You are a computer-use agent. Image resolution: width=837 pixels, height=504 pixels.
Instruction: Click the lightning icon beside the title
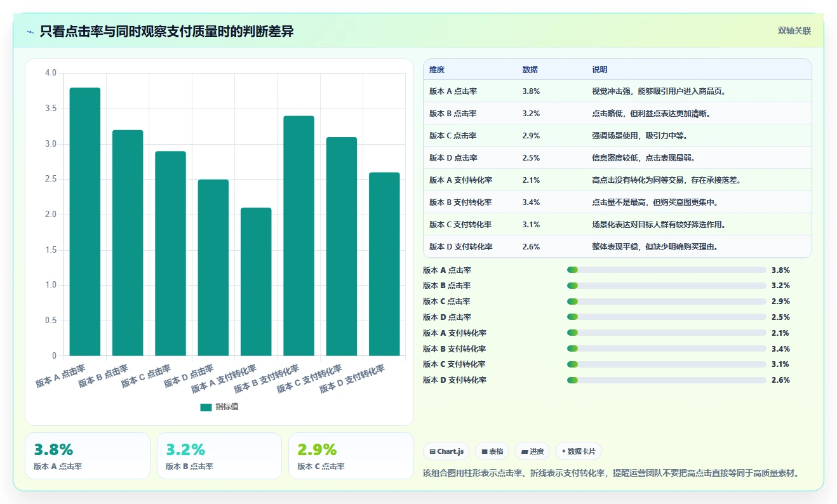coord(30,32)
